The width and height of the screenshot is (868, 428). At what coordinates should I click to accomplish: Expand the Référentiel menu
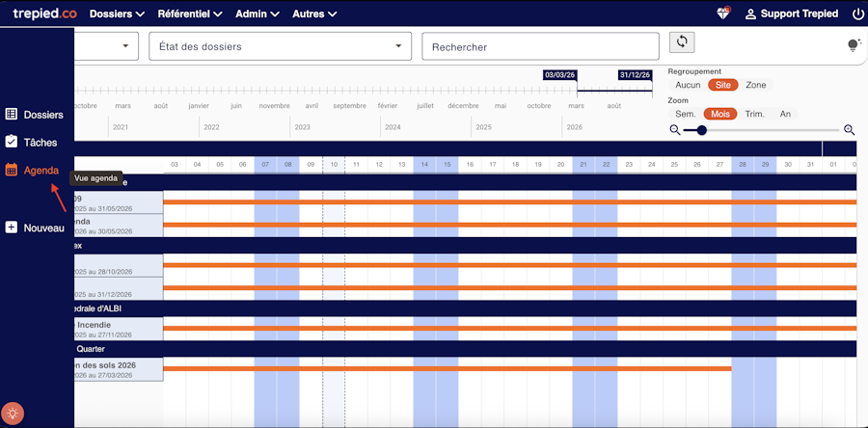click(190, 14)
